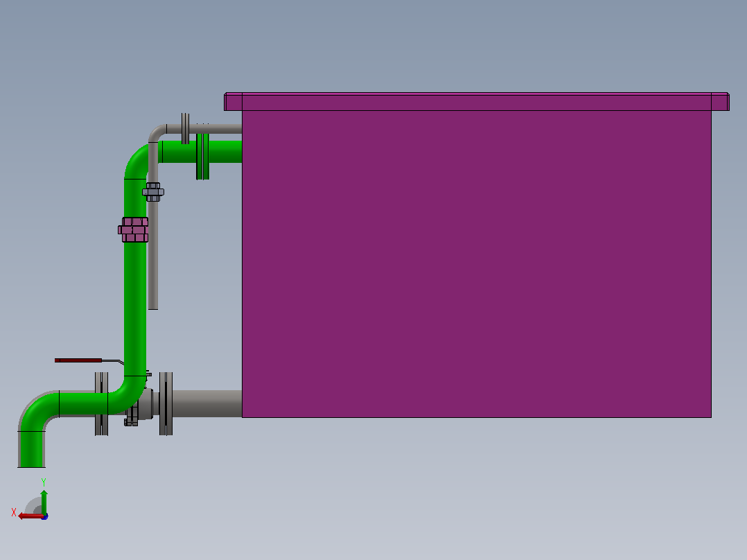Image resolution: width=747 pixels, height=560 pixels.
Task: Pick the red ball valve handle
Action: (x=78, y=360)
